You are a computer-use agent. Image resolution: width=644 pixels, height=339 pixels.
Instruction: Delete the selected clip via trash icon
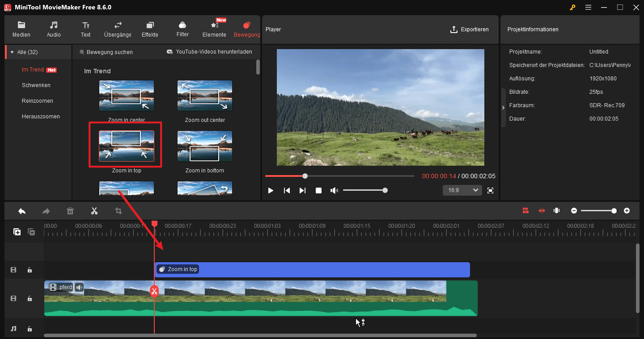(70, 210)
